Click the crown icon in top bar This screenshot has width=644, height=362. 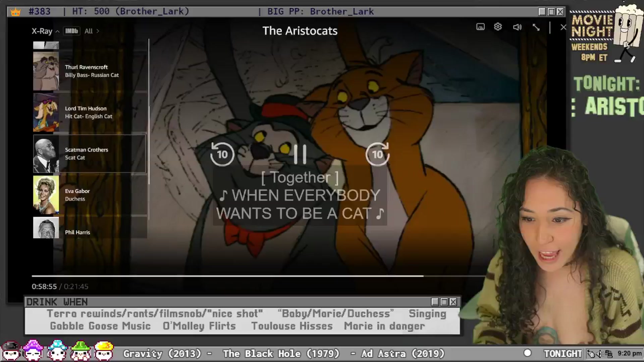coord(15,12)
